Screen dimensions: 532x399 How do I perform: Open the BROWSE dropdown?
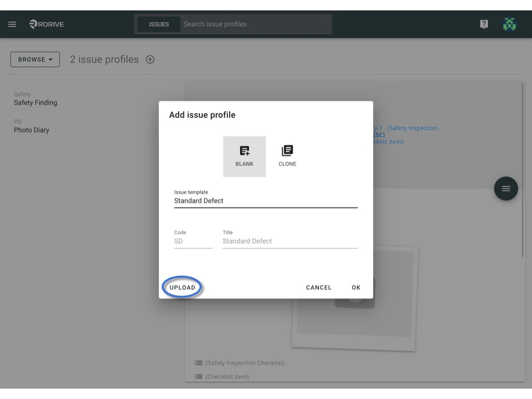coord(34,59)
